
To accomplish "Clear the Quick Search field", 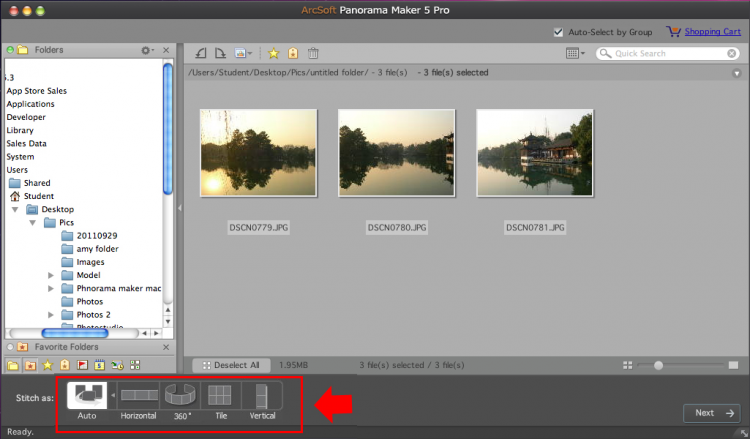I will (731, 54).
